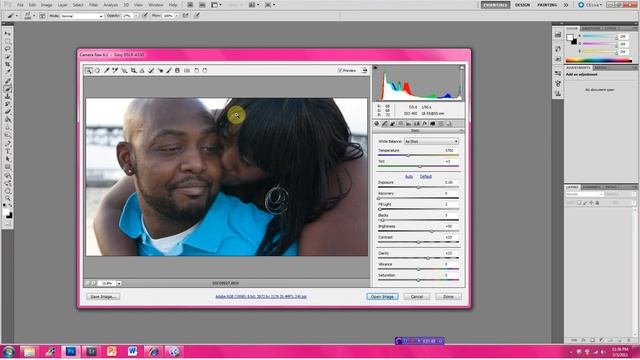
Task: Open the brush Mode dropdown
Action: (82, 16)
